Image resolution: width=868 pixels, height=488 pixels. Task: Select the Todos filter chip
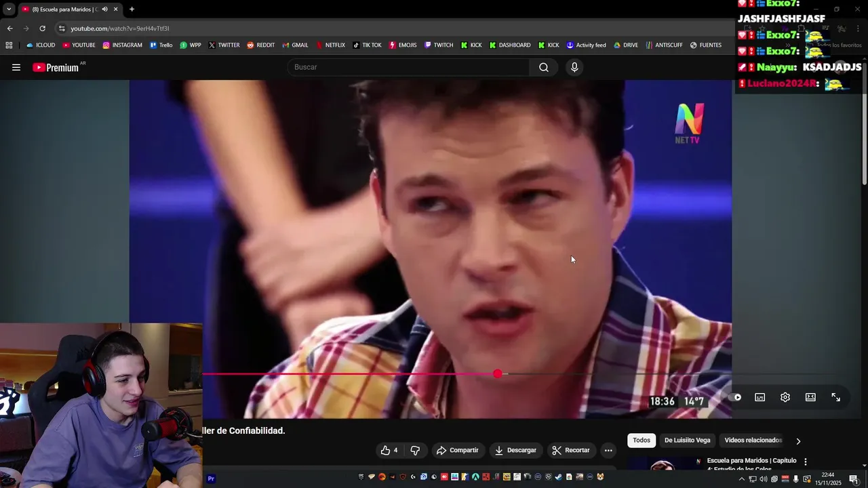point(642,441)
